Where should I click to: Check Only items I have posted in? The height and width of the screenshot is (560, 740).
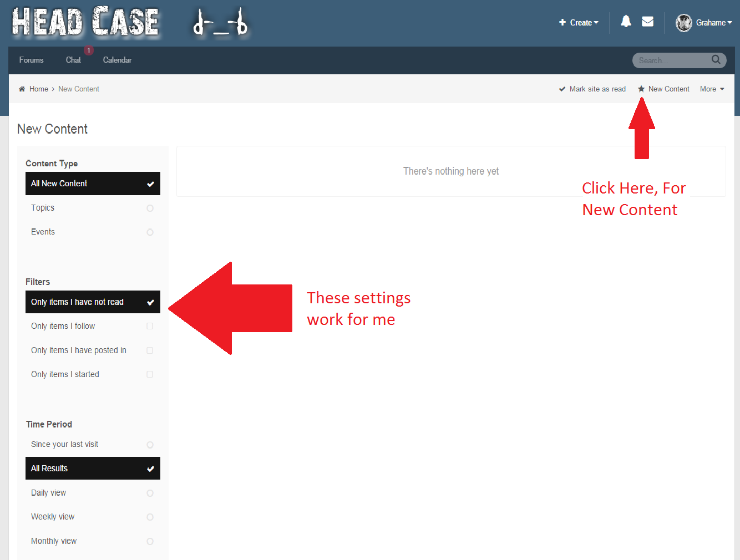(150, 350)
